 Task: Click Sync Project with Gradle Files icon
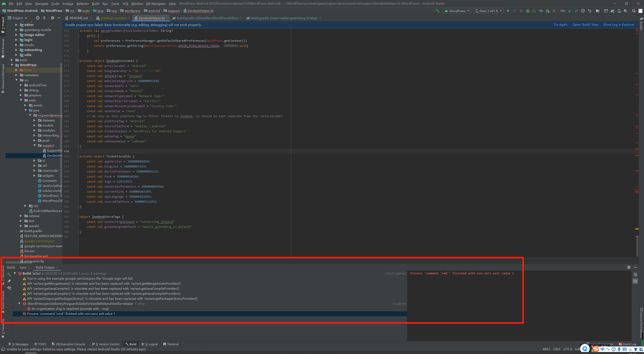point(613,11)
